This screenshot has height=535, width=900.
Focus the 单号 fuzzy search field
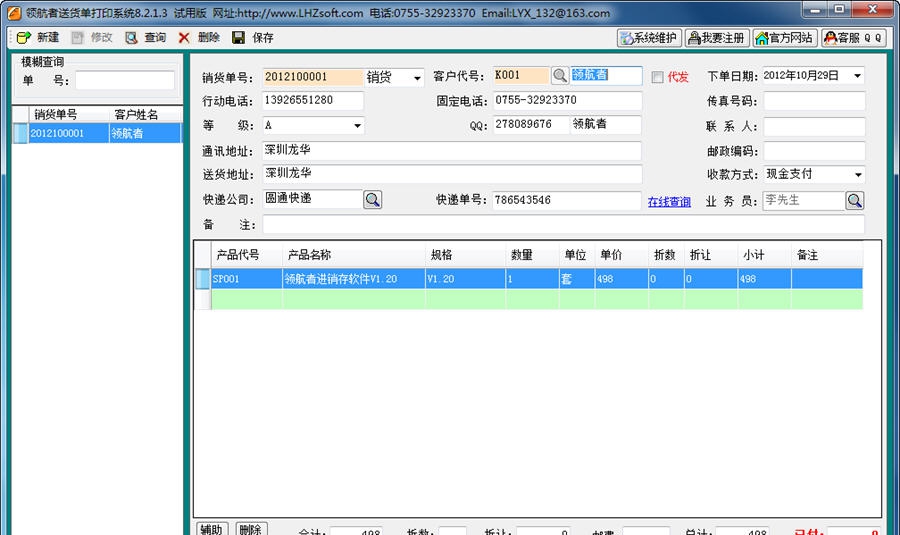click(x=125, y=80)
